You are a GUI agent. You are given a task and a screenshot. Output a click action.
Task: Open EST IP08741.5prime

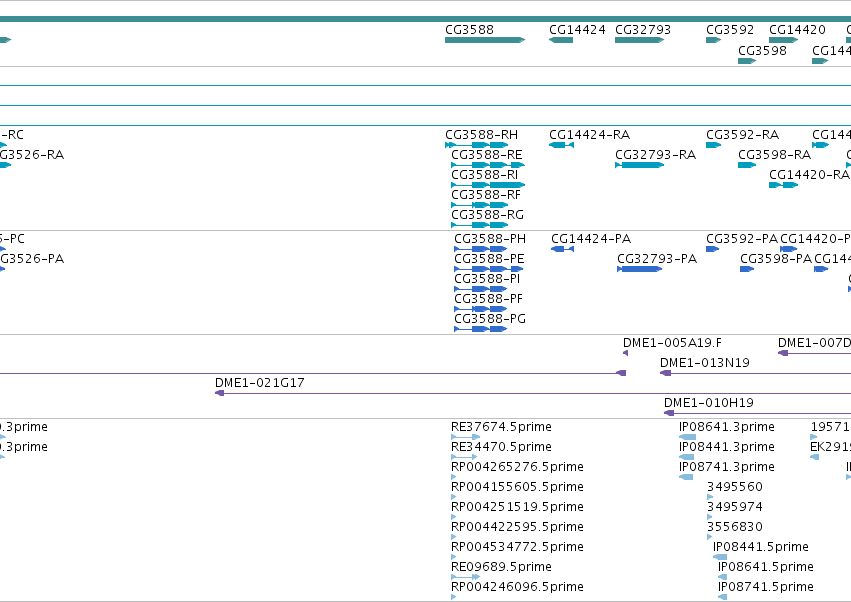coord(722,598)
